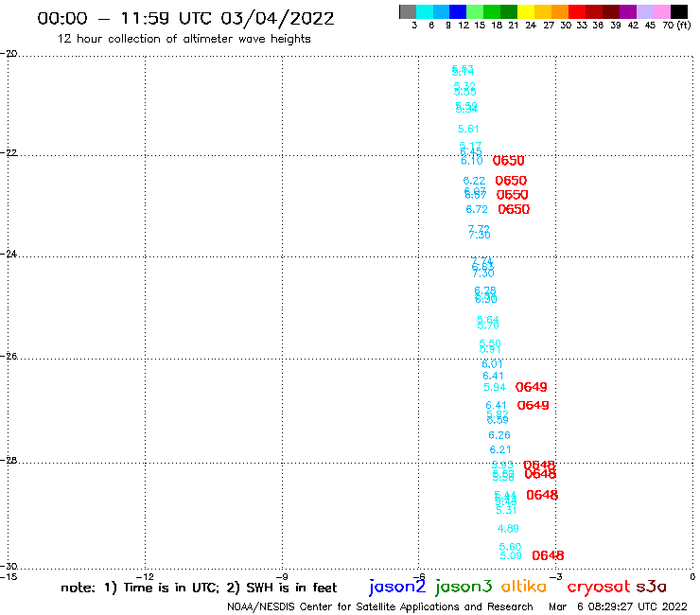Click the wave height value 5.09
Image resolution: width=700 pixels, height=615 pixels.
(511, 555)
